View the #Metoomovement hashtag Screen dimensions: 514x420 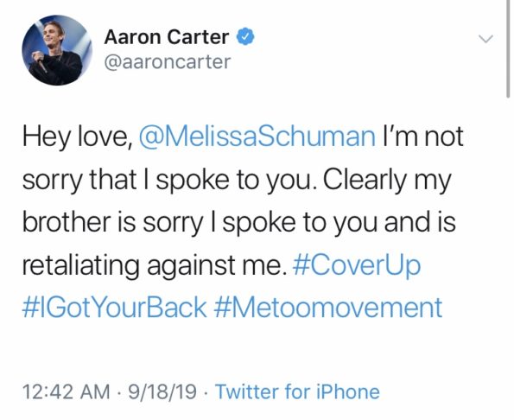click(328, 307)
